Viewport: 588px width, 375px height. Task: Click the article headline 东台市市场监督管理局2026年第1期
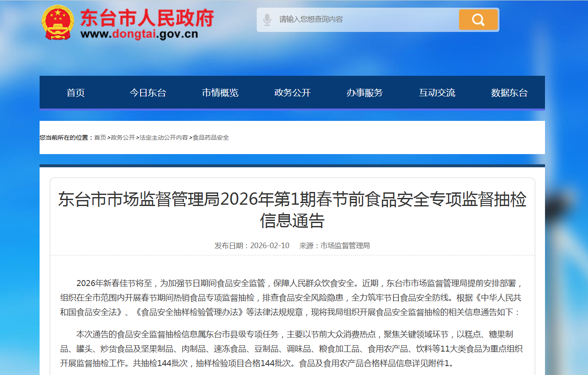[293, 210]
